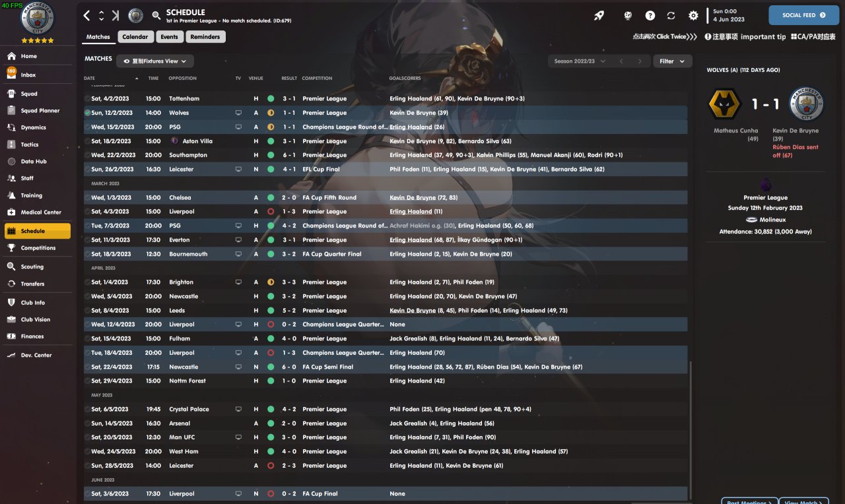Open the Training cones icon
The image size is (845, 504).
click(11, 195)
